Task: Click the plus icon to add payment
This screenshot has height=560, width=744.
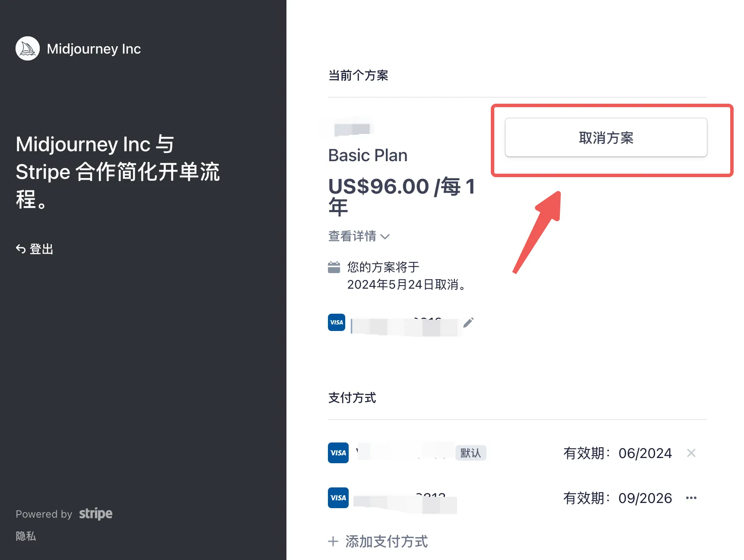Action: coord(333,541)
